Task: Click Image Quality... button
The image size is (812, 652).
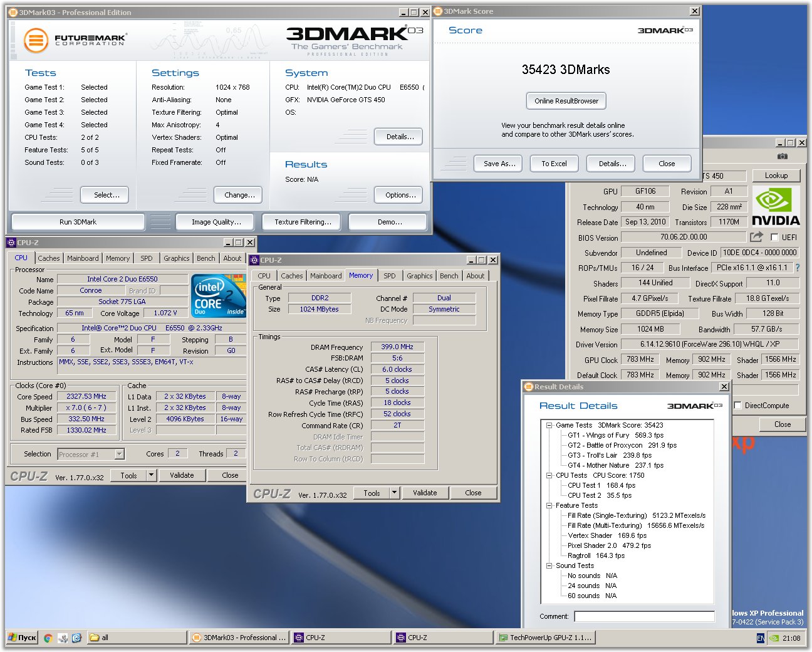Action: (x=216, y=222)
